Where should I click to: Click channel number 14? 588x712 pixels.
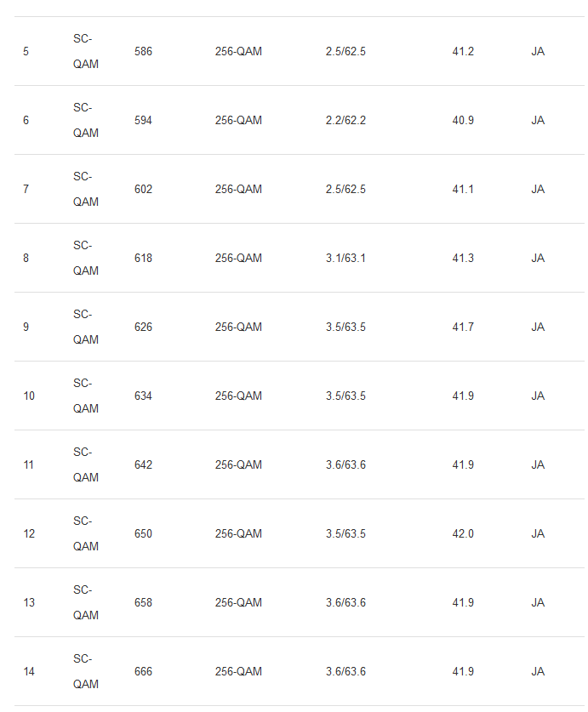(29, 671)
